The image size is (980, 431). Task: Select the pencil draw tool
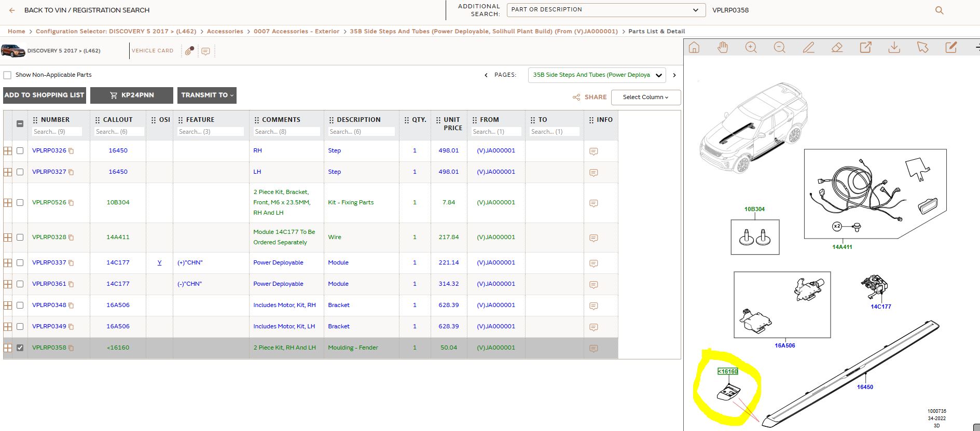pyautogui.click(x=808, y=48)
